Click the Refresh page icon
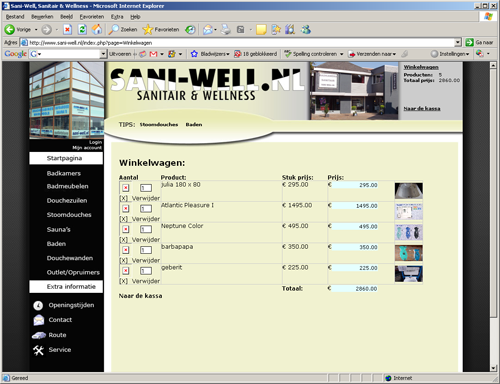This screenshot has height=384, width=500. coord(82,30)
